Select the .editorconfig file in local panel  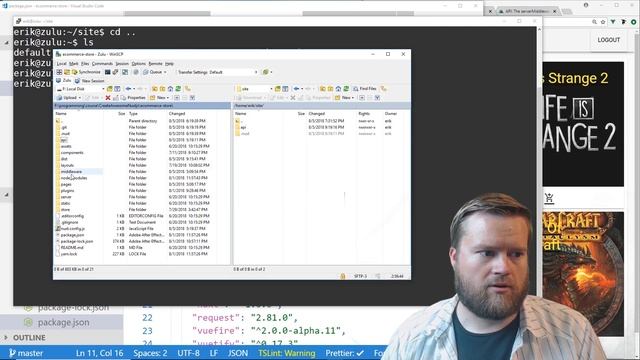72,216
